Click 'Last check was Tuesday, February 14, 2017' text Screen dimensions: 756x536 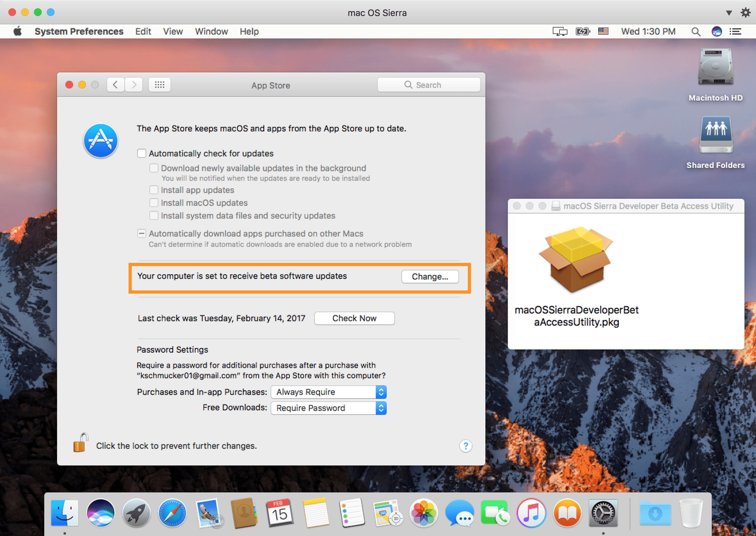(222, 318)
